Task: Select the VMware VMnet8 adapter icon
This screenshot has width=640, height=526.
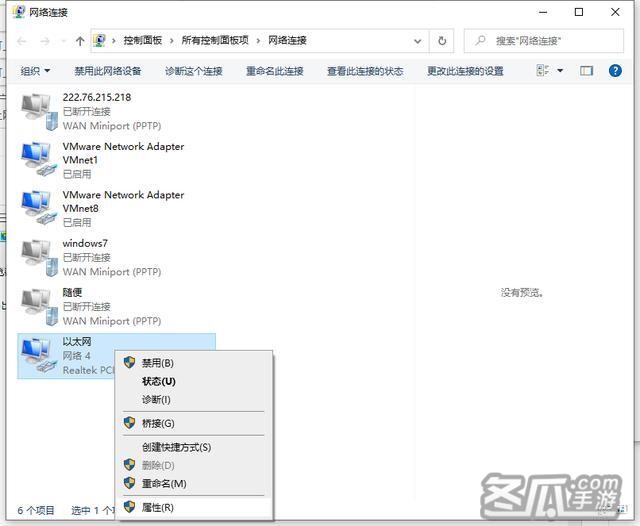Action: click(x=39, y=208)
